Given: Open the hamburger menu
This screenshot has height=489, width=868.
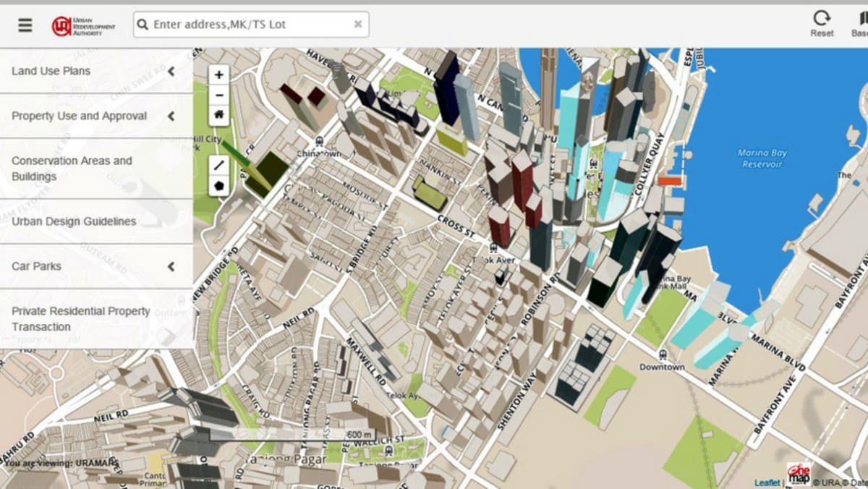Looking at the screenshot, I should click(x=24, y=24).
